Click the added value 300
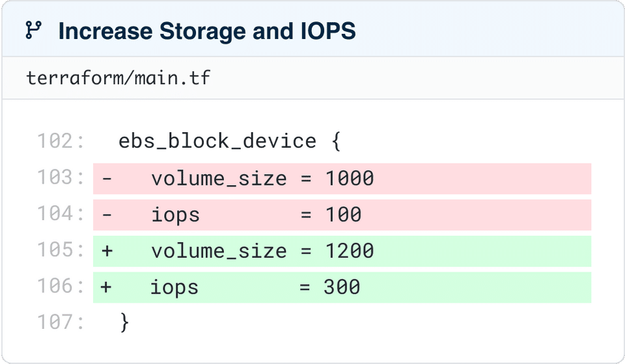 pos(342,287)
